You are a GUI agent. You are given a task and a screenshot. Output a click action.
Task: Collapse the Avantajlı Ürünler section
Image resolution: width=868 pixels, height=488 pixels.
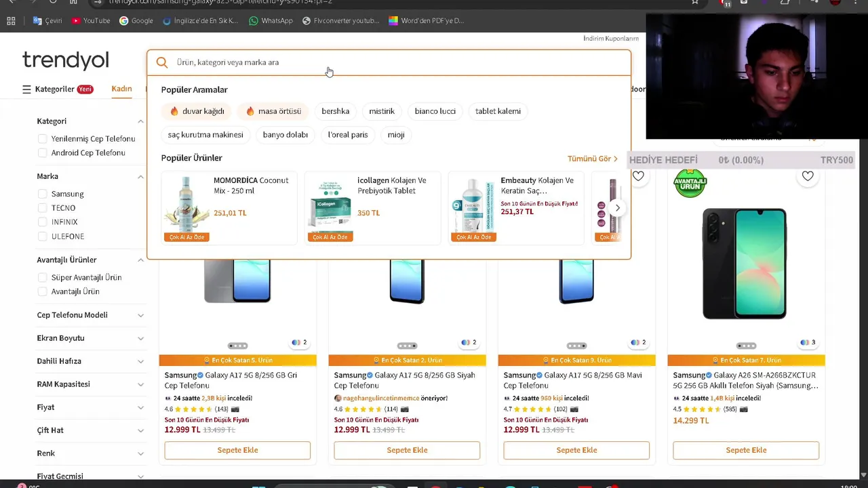click(140, 260)
